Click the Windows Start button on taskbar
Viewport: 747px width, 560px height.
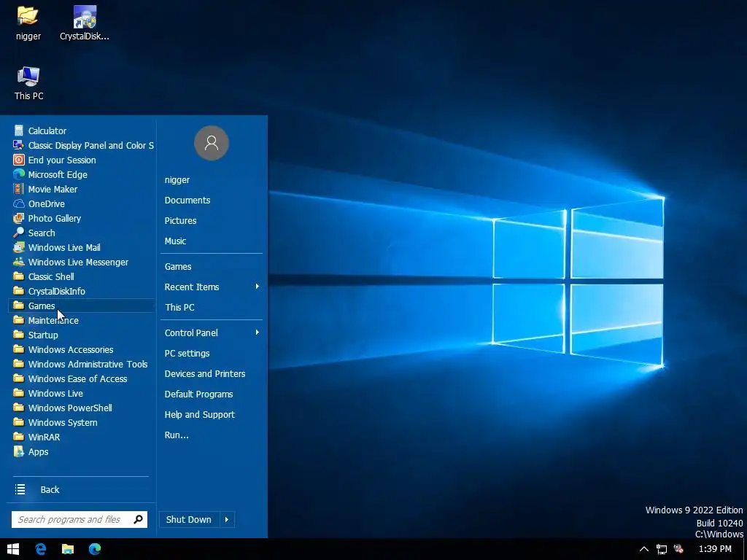pyautogui.click(x=13, y=549)
